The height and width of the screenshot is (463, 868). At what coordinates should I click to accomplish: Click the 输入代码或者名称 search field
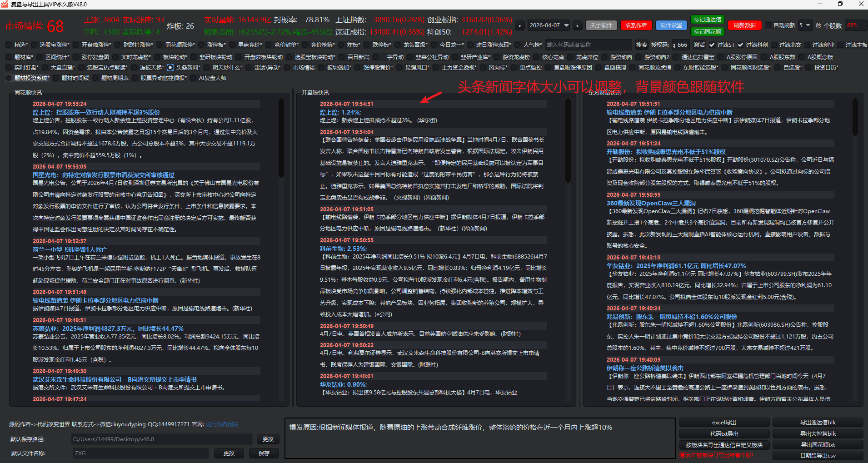tap(588, 45)
